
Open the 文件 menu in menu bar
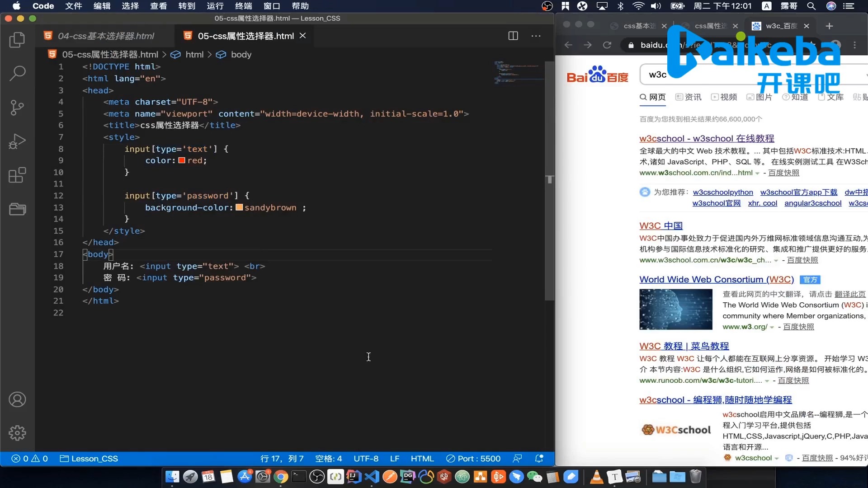73,6
